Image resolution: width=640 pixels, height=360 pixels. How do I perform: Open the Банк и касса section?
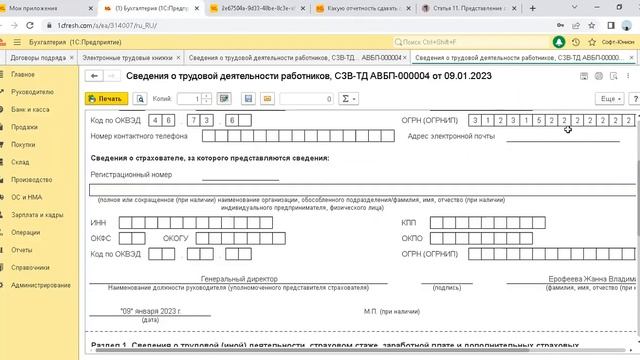click(x=30, y=109)
